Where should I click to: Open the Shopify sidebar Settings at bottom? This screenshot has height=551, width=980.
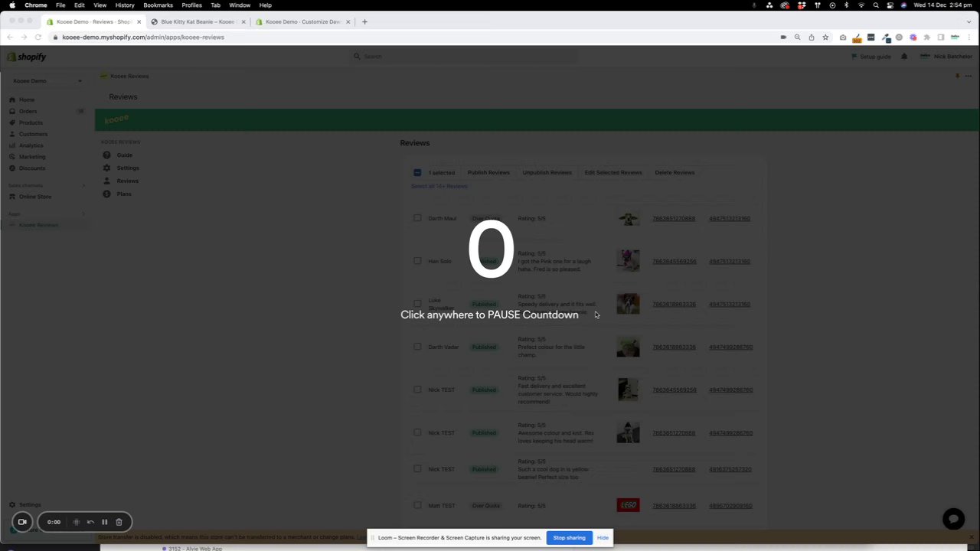[30, 505]
